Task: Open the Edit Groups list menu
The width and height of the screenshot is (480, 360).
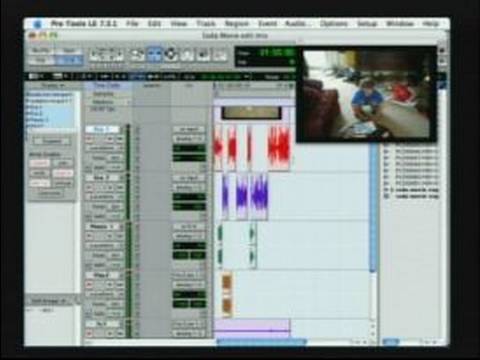Action: coord(53,301)
